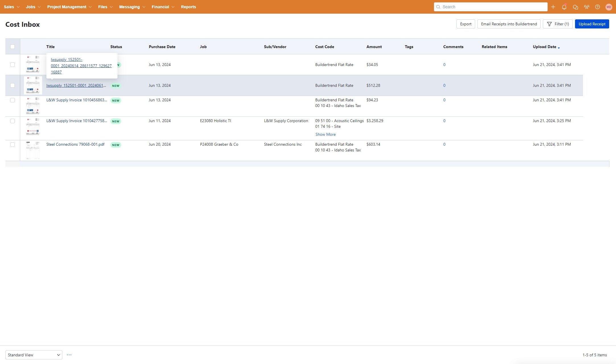Open the chat bubbles icon
This screenshot has height=364, width=616.
point(575,7)
